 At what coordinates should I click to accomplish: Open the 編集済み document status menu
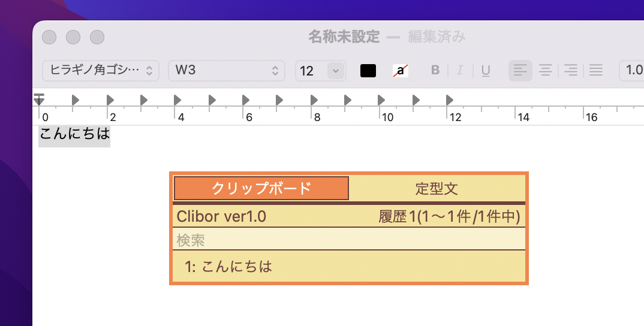[x=437, y=37]
